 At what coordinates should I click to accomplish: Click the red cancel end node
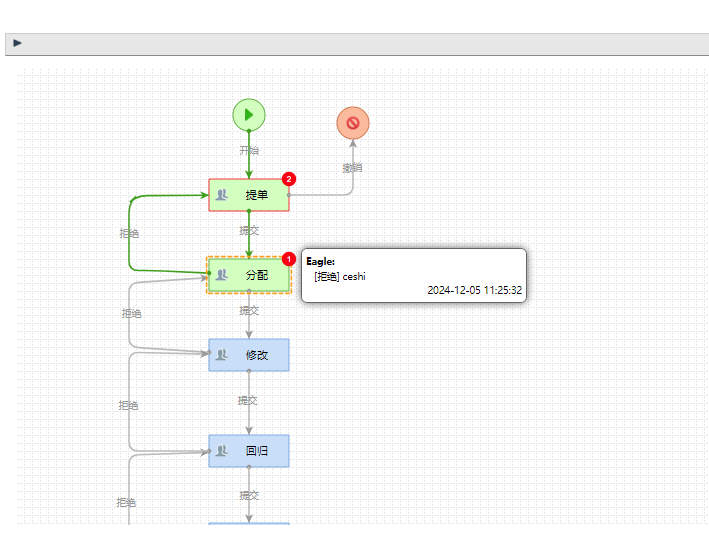(x=353, y=123)
